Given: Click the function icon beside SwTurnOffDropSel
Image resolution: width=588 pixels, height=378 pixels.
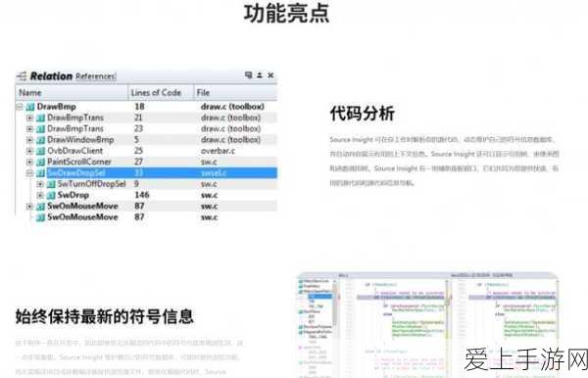Looking at the screenshot, I should tap(51, 184).
